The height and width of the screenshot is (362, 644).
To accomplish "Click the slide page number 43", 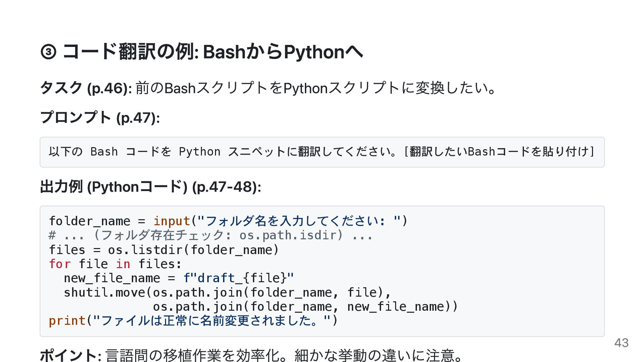I will (621, 343).
